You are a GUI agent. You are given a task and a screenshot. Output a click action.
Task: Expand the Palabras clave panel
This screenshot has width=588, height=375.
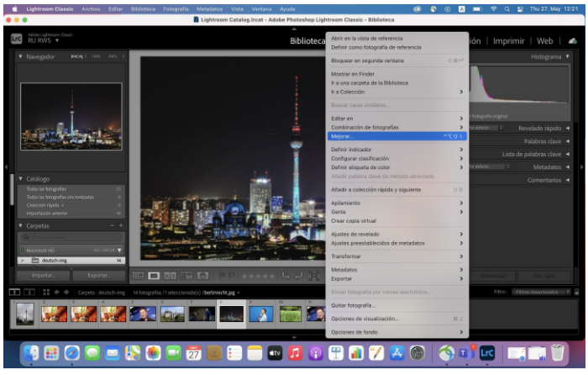pos(568,141)
